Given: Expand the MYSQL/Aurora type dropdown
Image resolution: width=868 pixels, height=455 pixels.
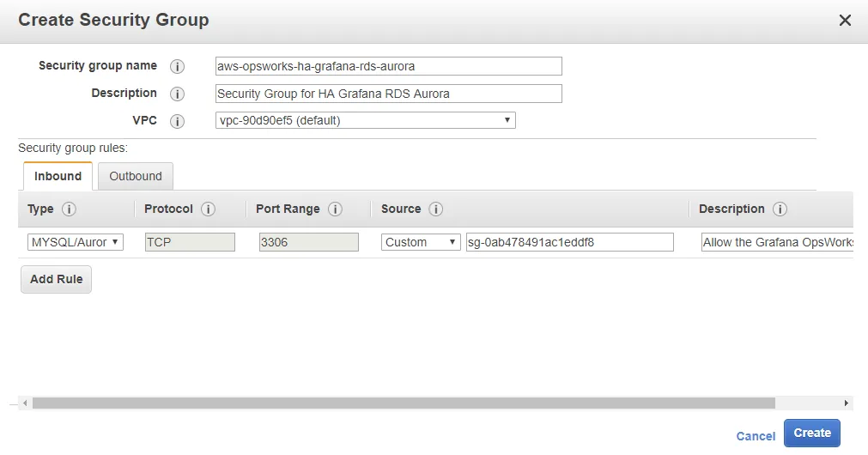Looking at the screenshot, I should [76, 242].
